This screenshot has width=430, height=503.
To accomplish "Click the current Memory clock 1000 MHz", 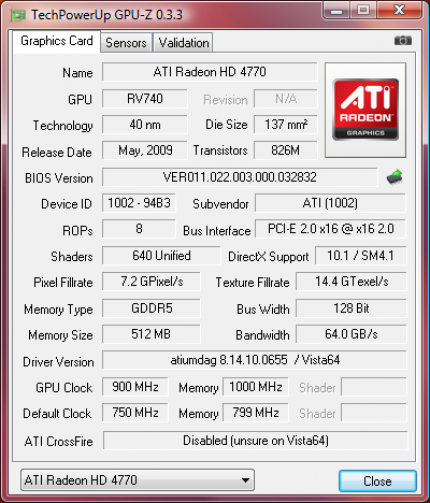I will click(x=255, y=387).
